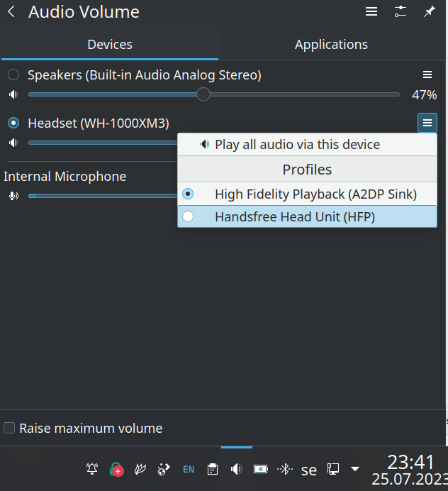448x491 pixels.
Task: Open notifications bell in system tray
Action: (x=92, y=469)
